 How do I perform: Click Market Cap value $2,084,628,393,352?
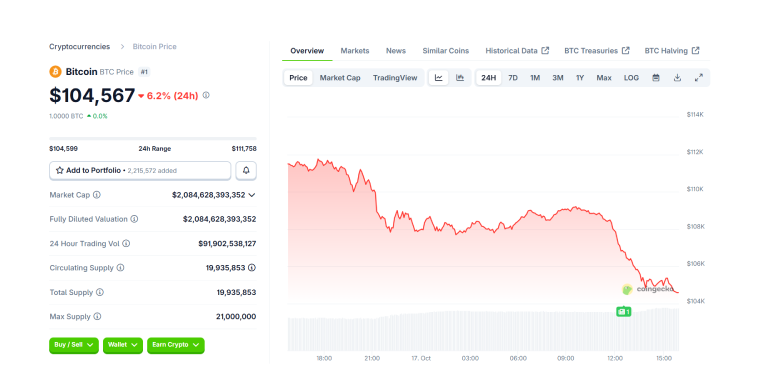(x=209, y=195)
